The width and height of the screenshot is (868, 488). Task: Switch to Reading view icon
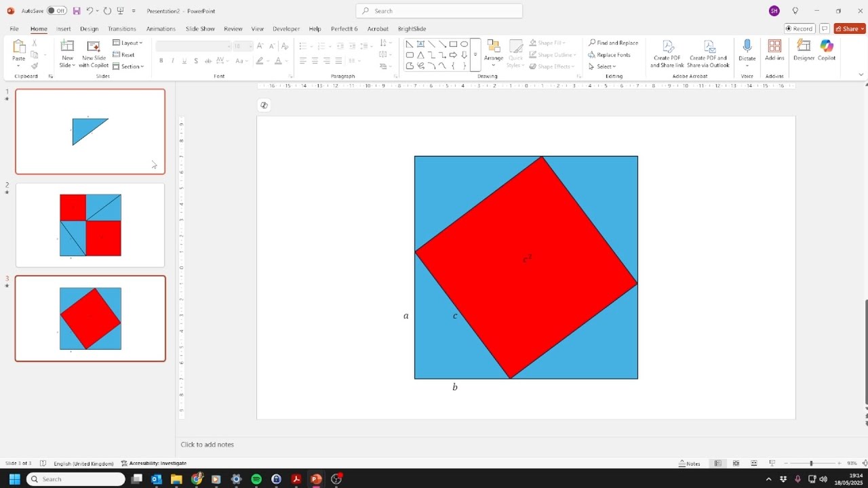(753, 464)
